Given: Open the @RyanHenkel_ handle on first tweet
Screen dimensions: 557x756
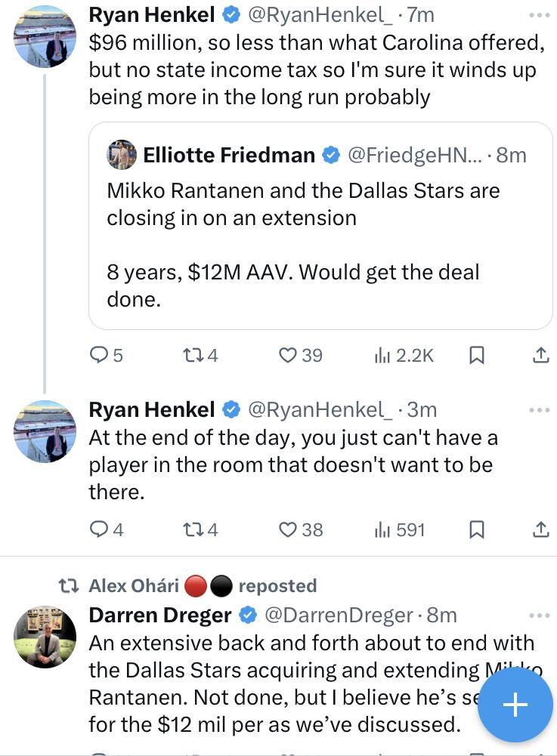Looking at the screenshot, I should click(320, 14).
